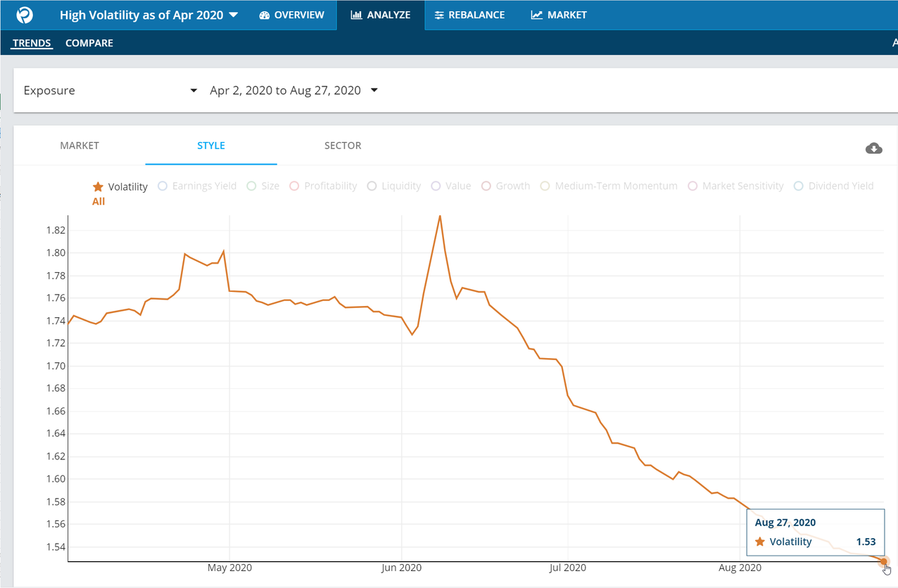Open the Overview page
The width and height of the screenshot is (898, 588).
291,15
